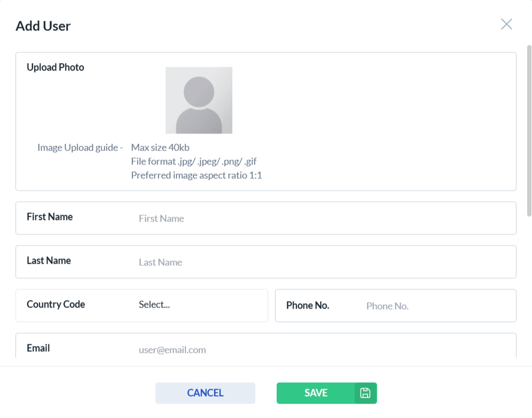The image size is (532, 418).
Task: Click the bold Email label
Action: [x=38, y=348]
